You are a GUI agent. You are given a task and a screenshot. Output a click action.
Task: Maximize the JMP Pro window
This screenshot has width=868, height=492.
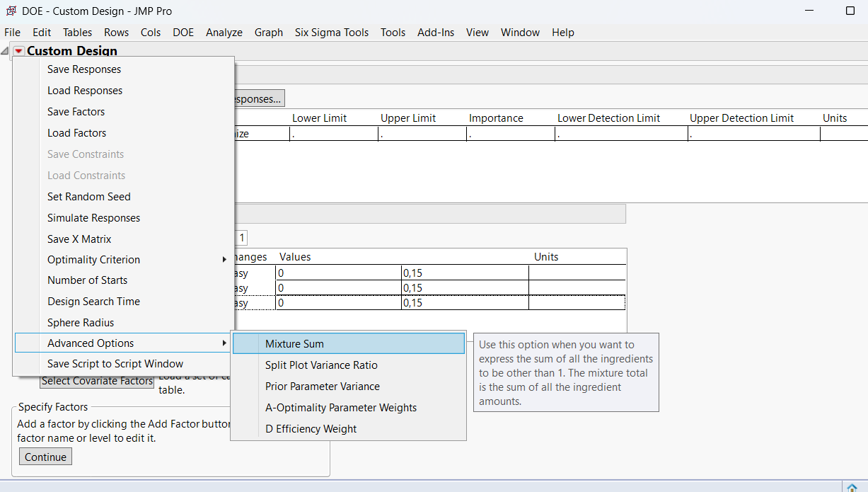(x=850, y=11)
